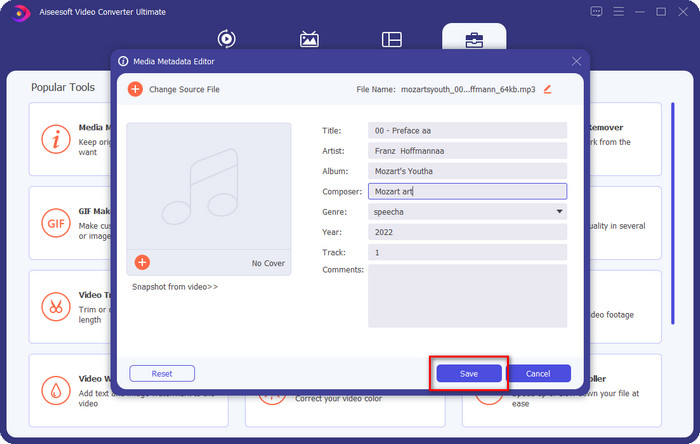Click the Media Metadata Editor info icon
Image resolution: width=700 pixels, height=444 pixels.
(123, 61)
